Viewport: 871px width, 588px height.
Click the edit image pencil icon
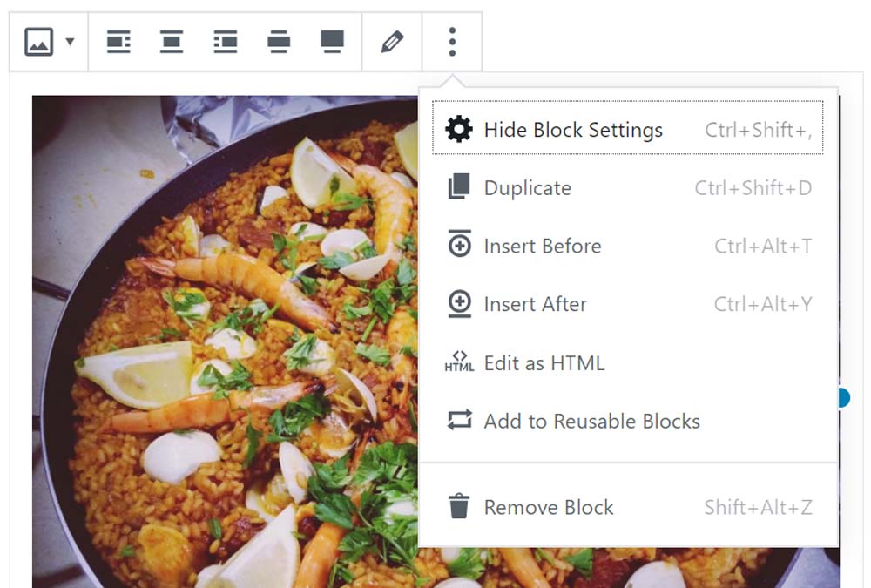(x=392, y=42)
